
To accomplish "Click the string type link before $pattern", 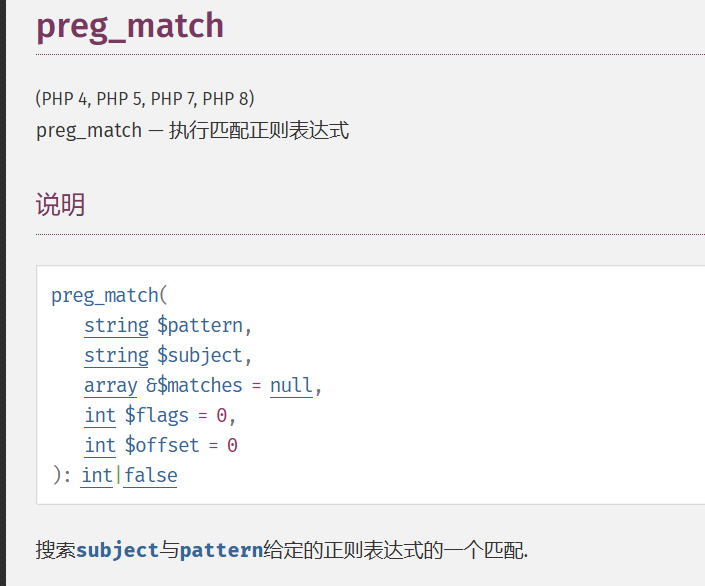I will 116,325.
